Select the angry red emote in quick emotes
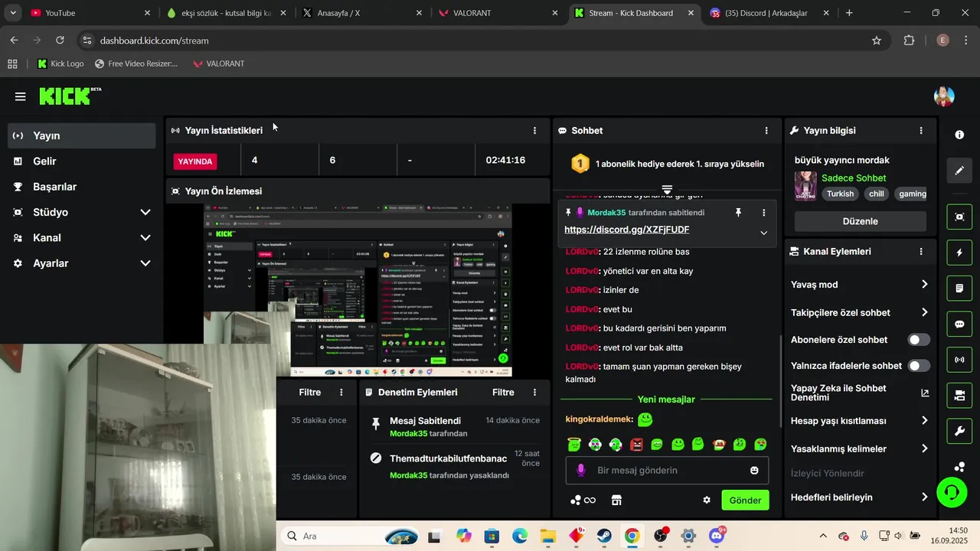Image resolution: width=980 pixels, height=551 pixels. click(636, 444)
